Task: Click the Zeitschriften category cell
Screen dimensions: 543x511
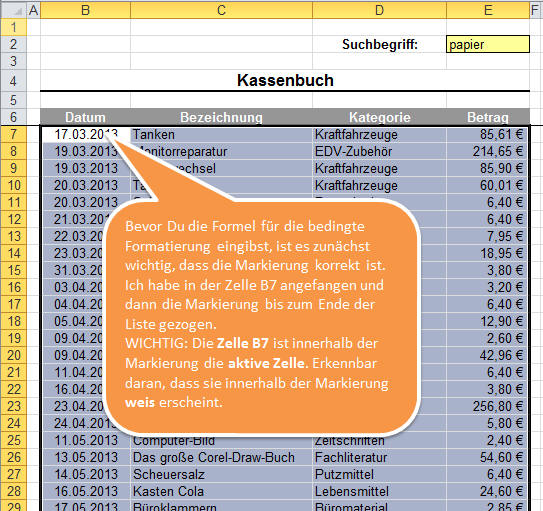Action: pos(379,441)
